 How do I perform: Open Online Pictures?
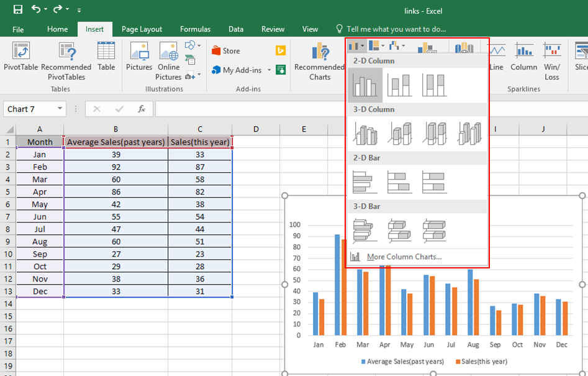168,61
